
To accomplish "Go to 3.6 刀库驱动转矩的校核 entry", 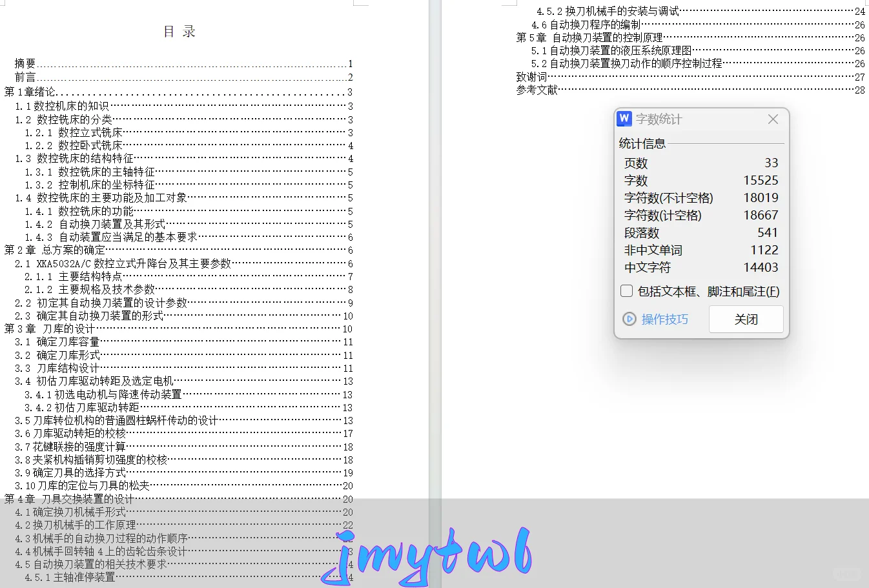I will tap(184, 433).
